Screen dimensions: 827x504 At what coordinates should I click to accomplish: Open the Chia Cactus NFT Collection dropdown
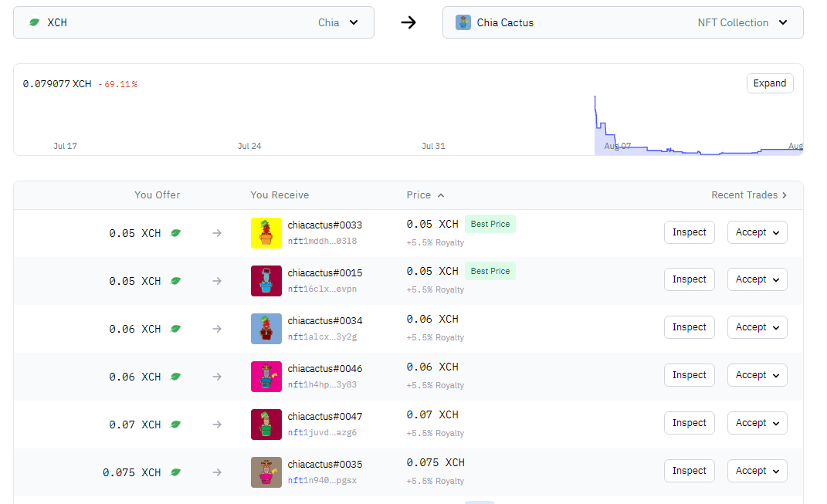coord(623,22)
